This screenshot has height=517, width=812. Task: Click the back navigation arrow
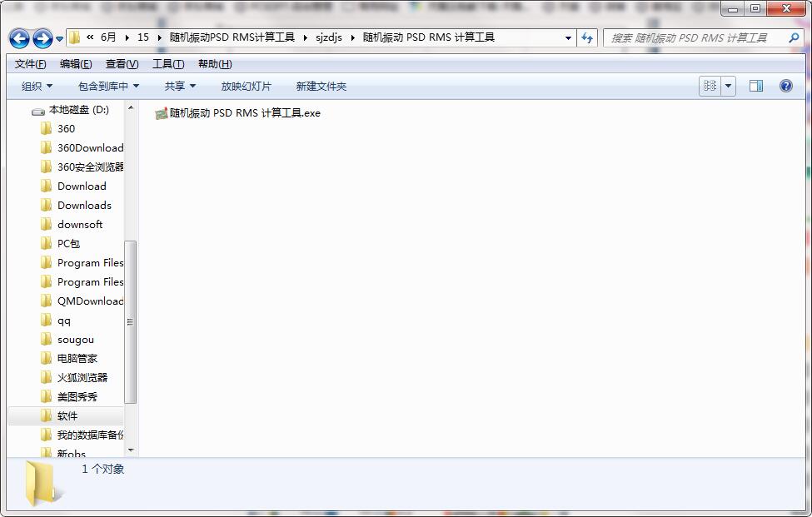click(x=19, y=38)
